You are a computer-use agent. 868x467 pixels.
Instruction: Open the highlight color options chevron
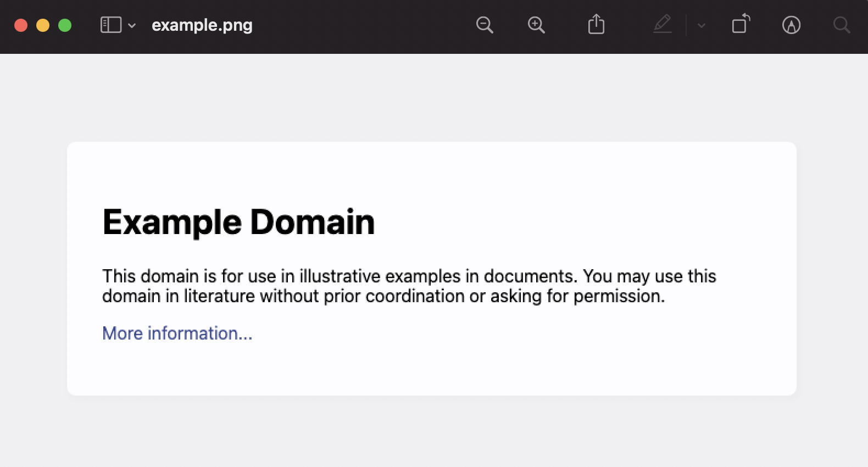click(x=702, y=25)
